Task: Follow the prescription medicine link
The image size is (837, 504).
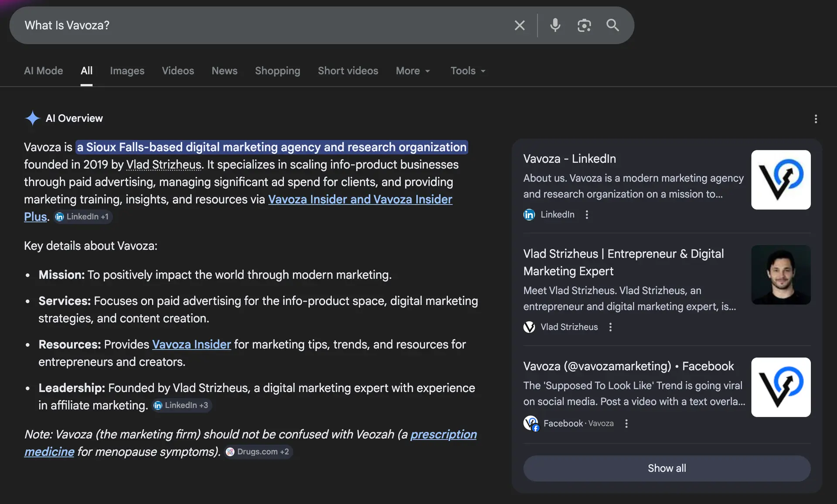Action: coord(443,435)
